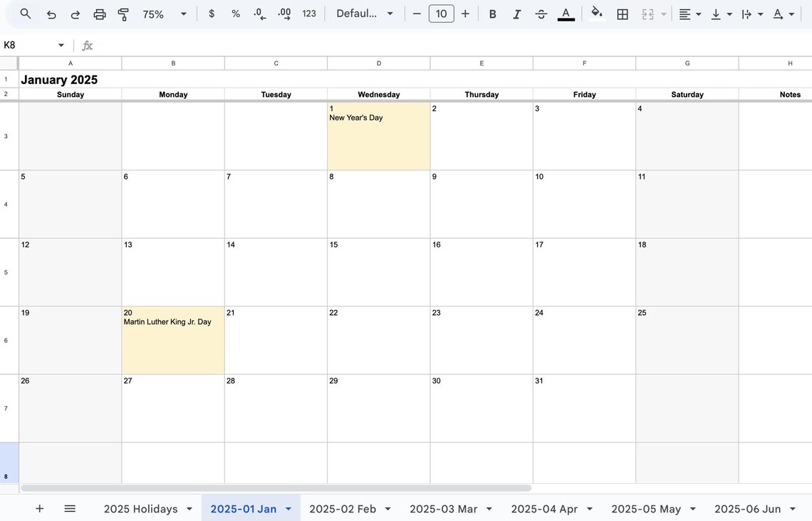
Task: Activate the paint format tool
Action: (x=123, y=14)
